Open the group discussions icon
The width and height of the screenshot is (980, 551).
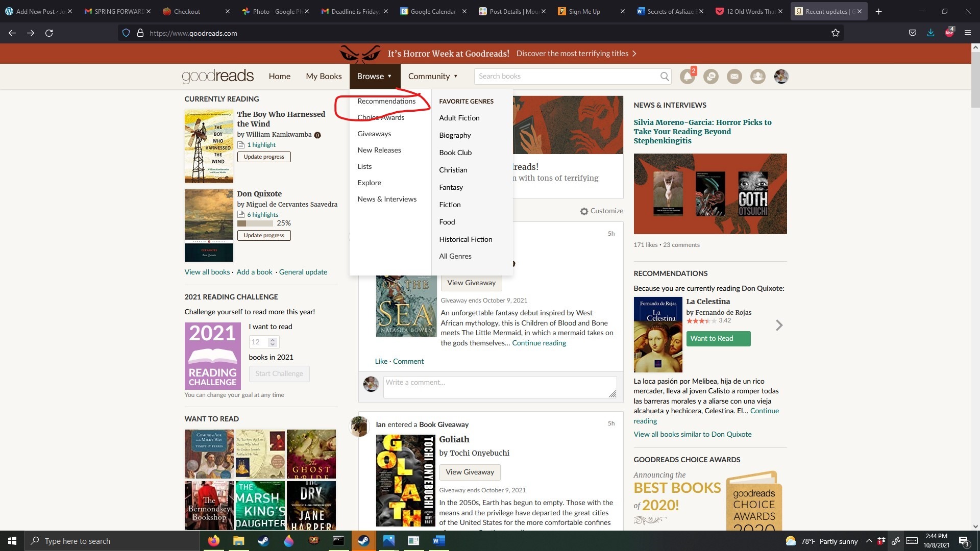click(x=710, y=77)
